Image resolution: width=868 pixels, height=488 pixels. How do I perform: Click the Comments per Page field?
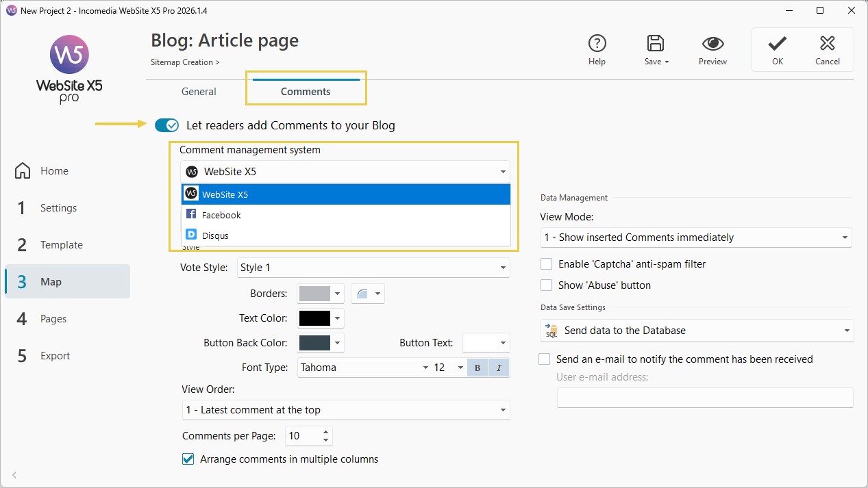click(303, 436)
